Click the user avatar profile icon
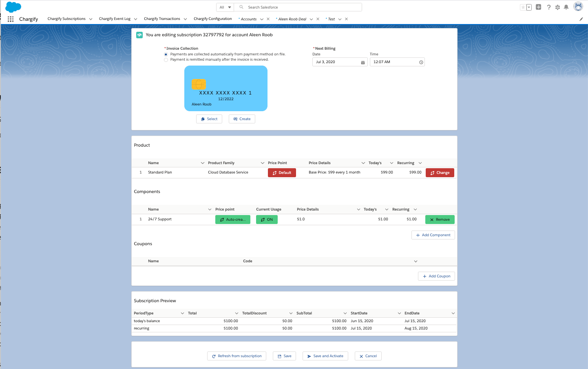 pyautogui.click(x=578, y=7)
